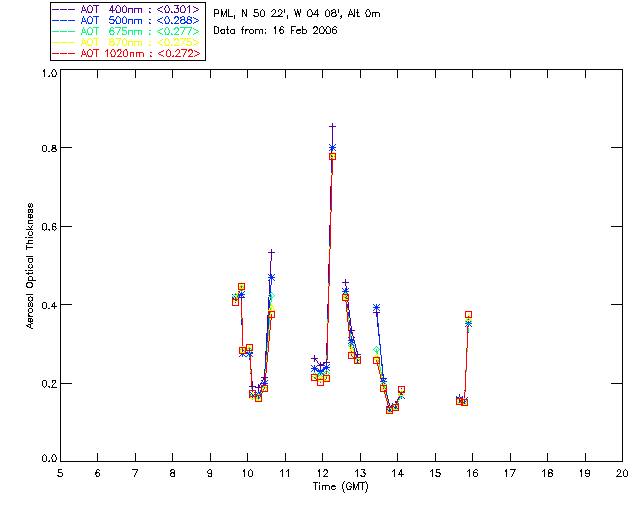The width and height of the screenshot is (640, 512).
Task: Click the 1.0 tick label on y-axis
Action: (47, 73)
